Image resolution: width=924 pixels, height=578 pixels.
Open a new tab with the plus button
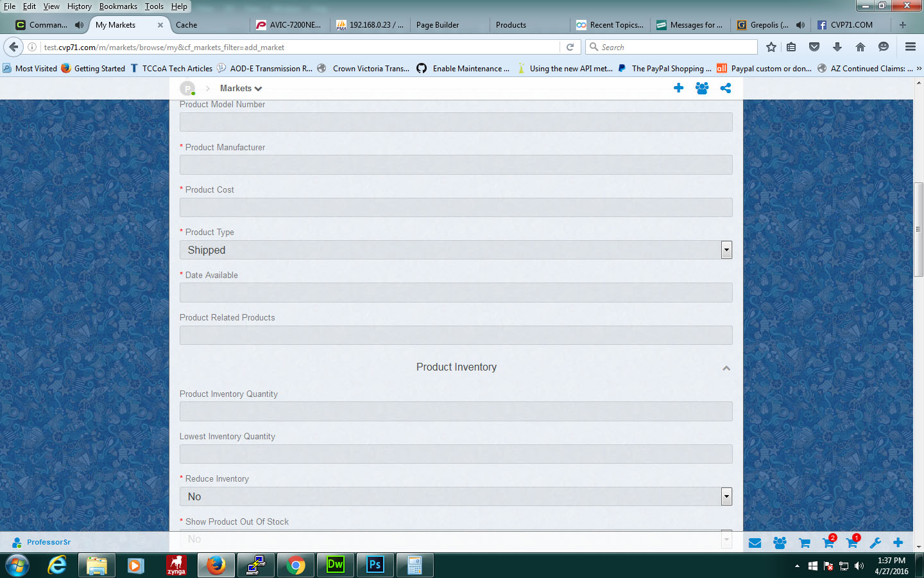coord(903,25)
